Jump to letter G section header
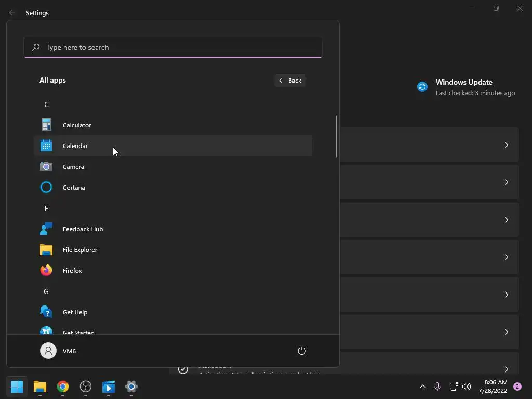The width and height of the screenshot is (532, 399). [46, 291]
